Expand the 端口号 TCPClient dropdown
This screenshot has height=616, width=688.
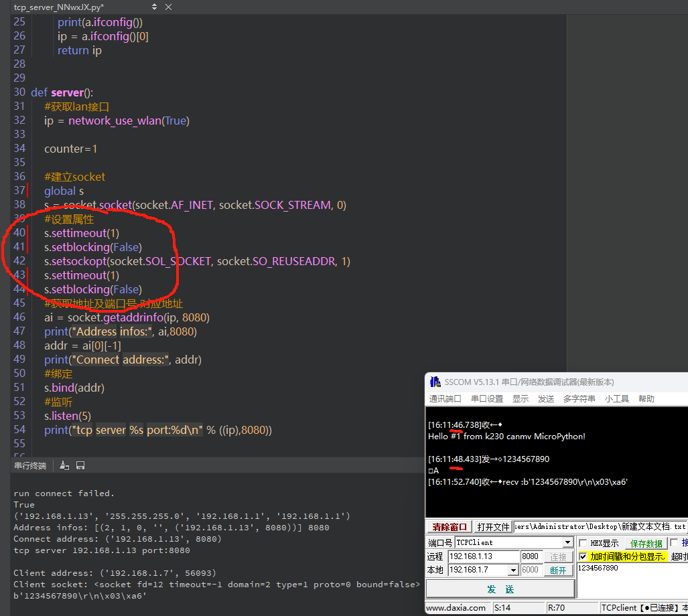coord(567,543)
